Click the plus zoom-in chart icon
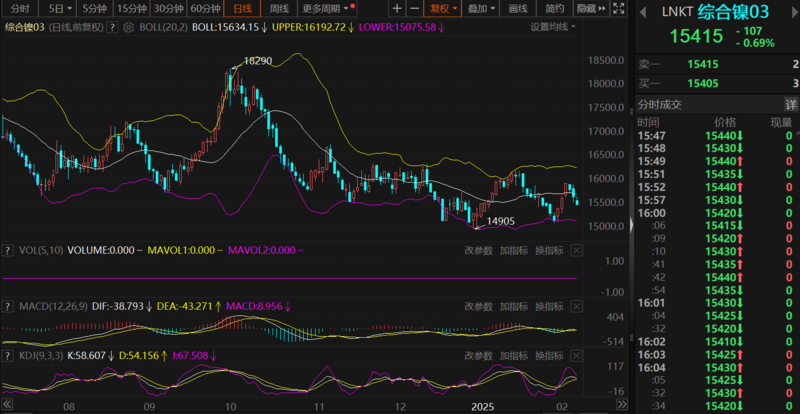 tap(397, 8)
